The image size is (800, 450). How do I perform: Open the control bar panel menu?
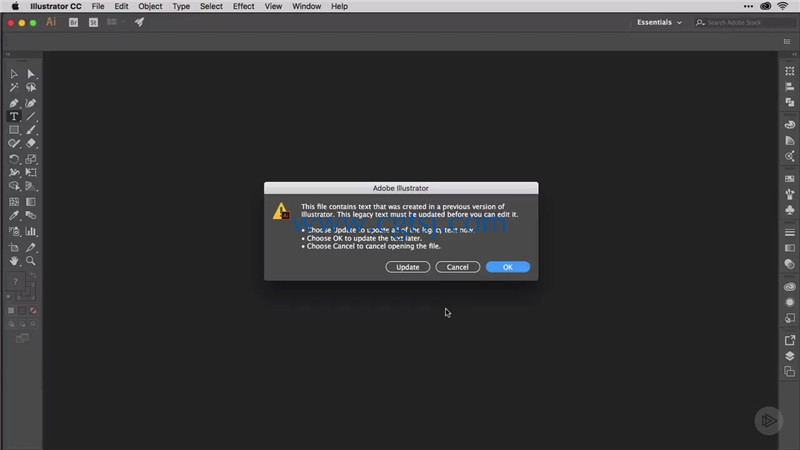pyautogui.click(x=787, y=41)
